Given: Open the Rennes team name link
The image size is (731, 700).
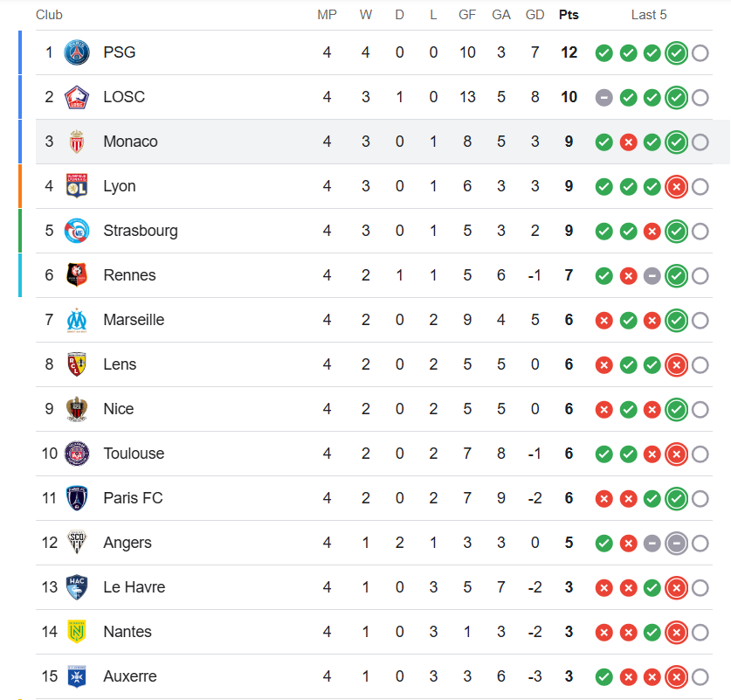Looking at the screenshot, I should click(x=129, y=275).
